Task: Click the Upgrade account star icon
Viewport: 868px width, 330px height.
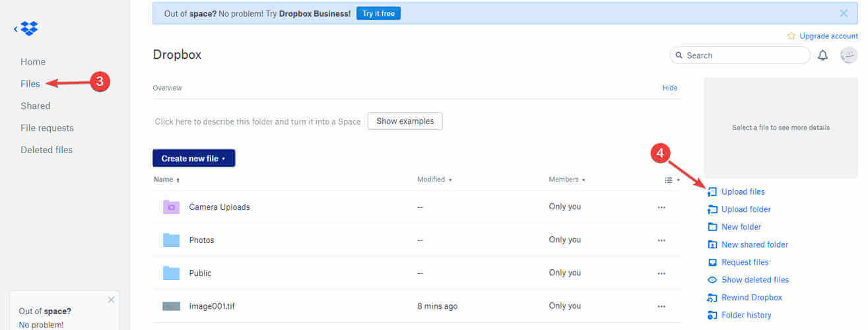Action: 791,36
